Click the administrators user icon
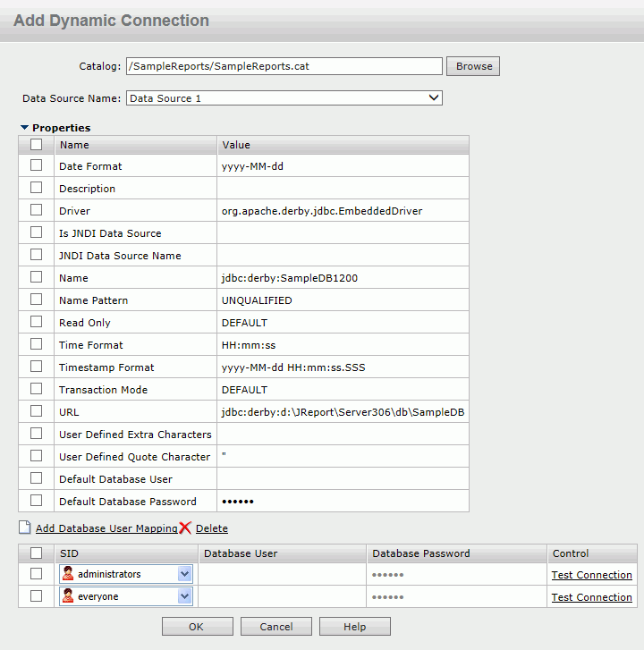 click(68, 574)
